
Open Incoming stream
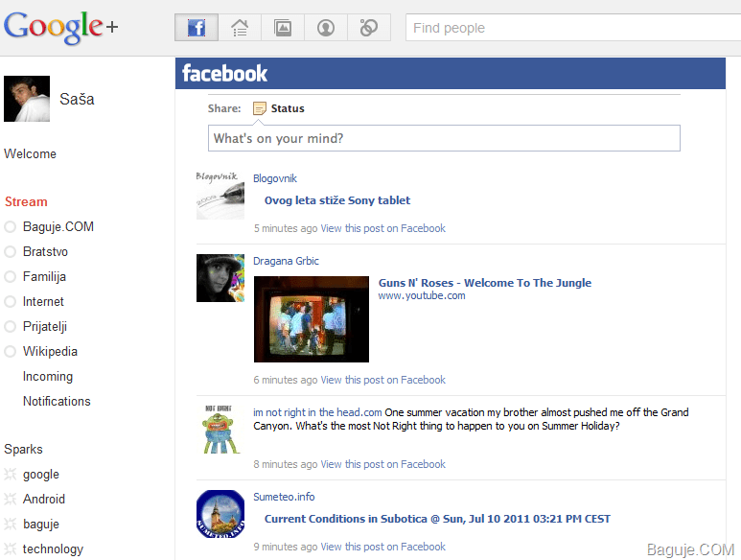48,377
